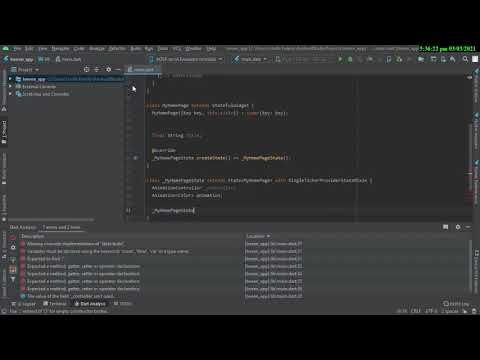Hide the Project panel with minus icon
This screenshot has width=480, height=360.
point(118,69)
